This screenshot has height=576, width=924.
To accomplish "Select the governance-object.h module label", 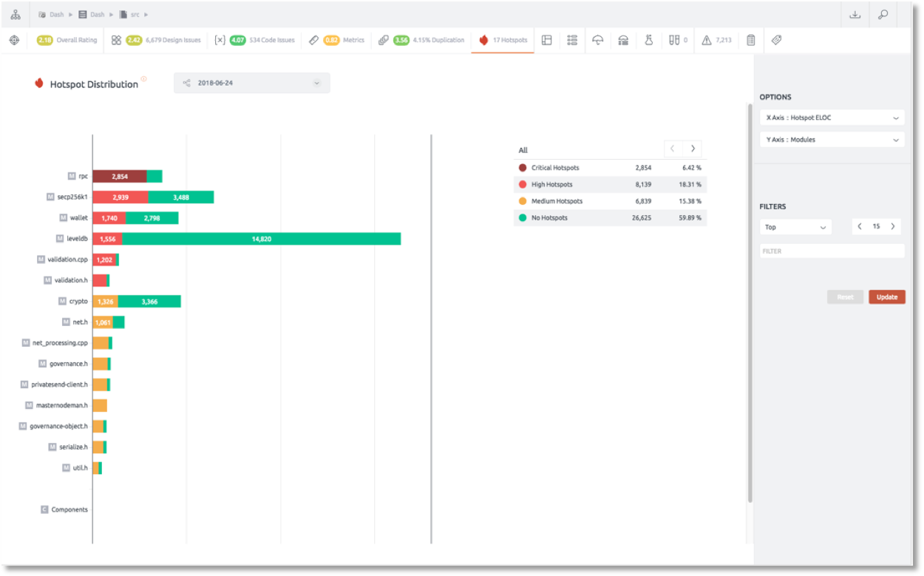I will point(58,427).
